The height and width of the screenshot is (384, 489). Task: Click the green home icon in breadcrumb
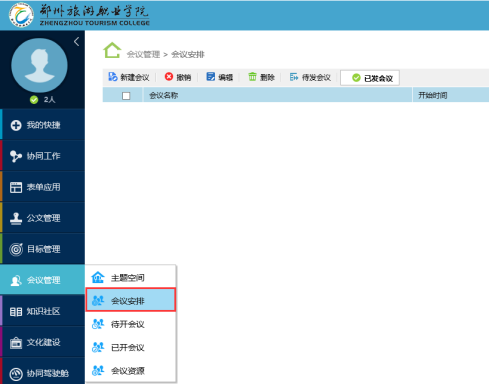click(112, 50)
